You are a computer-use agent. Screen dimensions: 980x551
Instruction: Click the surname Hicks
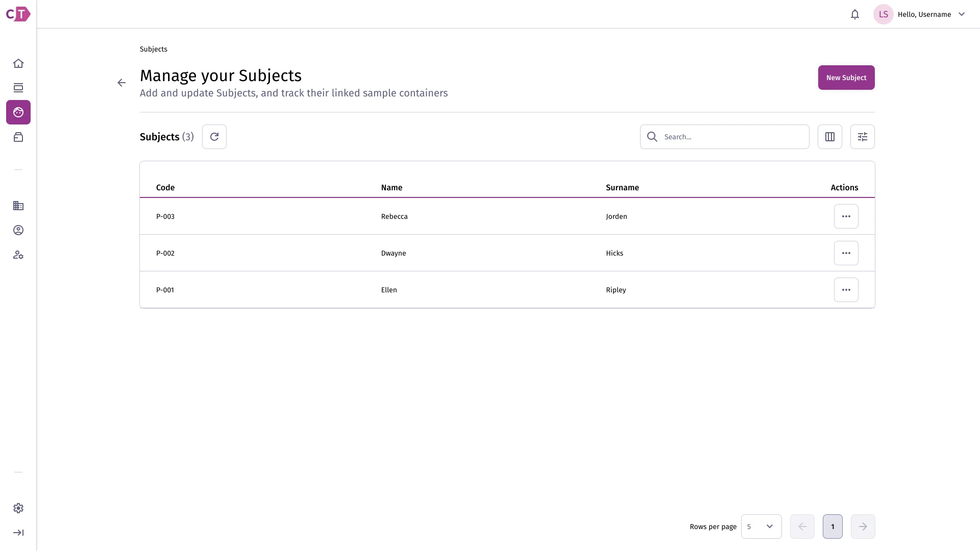point(615,253)
